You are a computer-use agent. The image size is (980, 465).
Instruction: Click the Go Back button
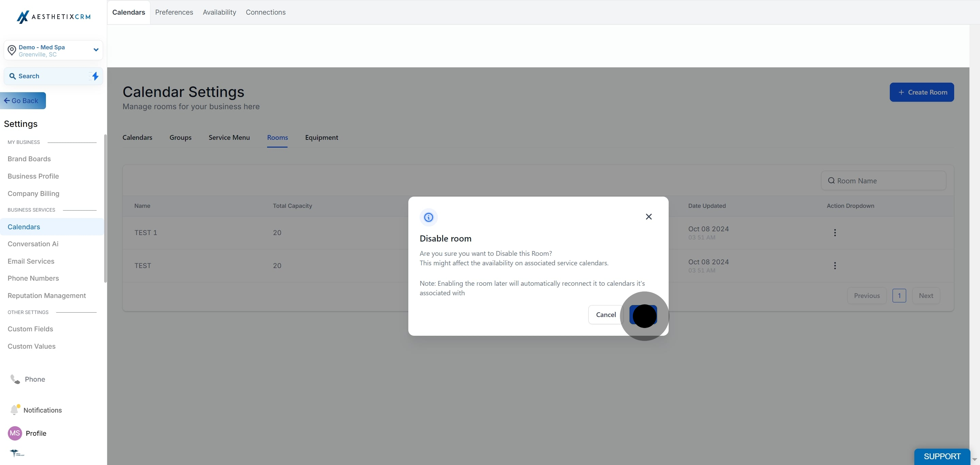(23, 101)
